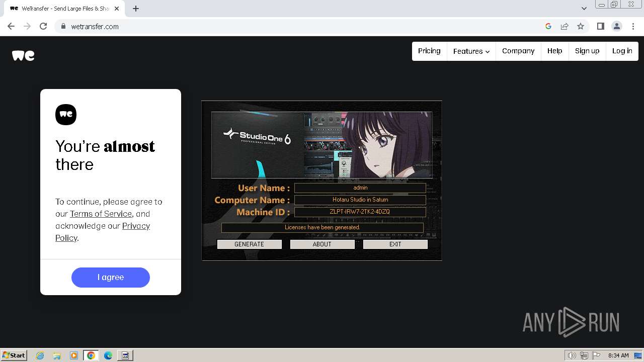Screen dimensions: 644x362
Task: Open the Company menu item
Action: coord(518,51)
